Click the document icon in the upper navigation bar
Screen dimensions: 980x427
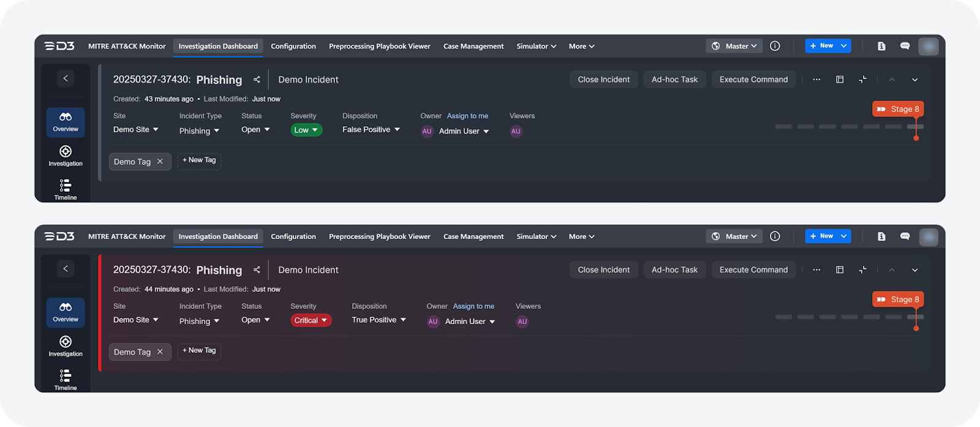pyautogui.click(x=881, y=46)
